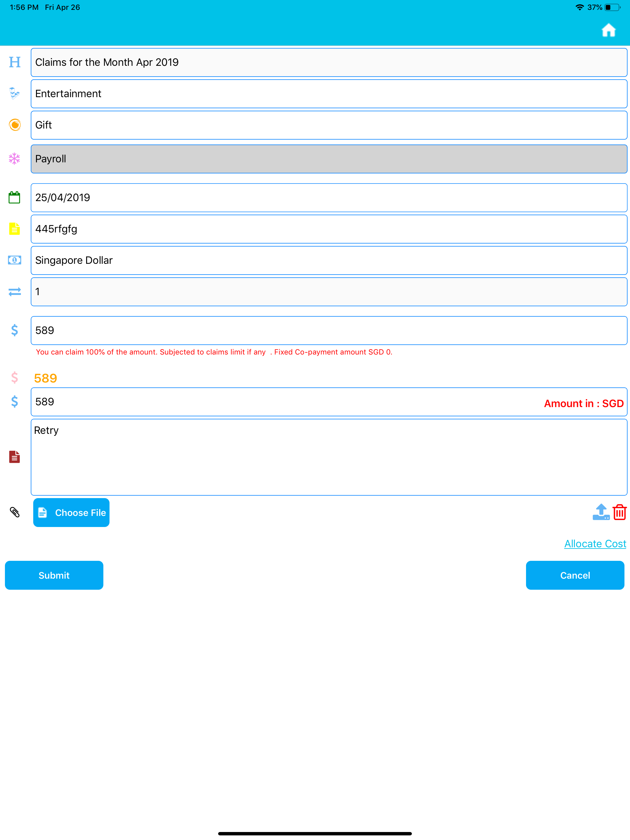Edit the receipt amount field above the red claim note

tap(329, 331)
